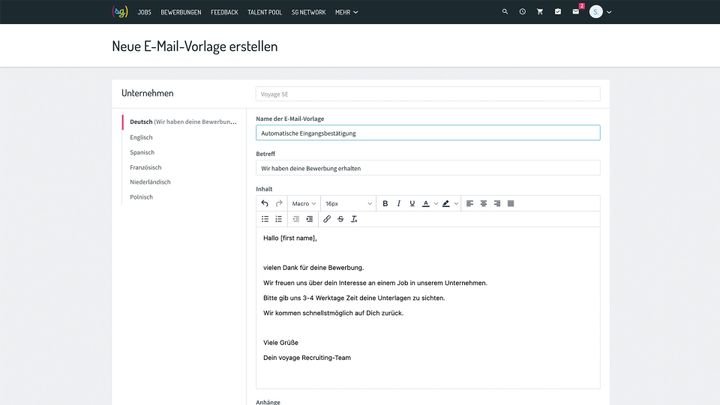Center align the text
Image resolution: width=720 pixels, height=405 pixels.
pyautogui.click(x=484, y=203)
